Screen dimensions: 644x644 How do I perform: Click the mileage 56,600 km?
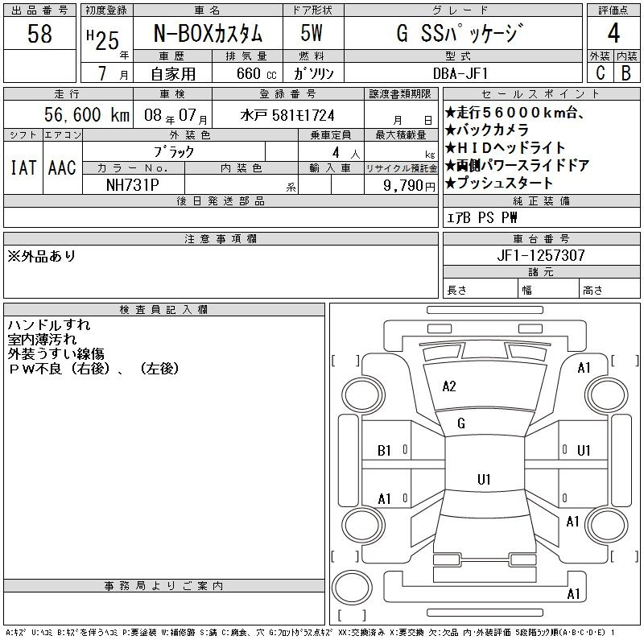pos(87,114)
